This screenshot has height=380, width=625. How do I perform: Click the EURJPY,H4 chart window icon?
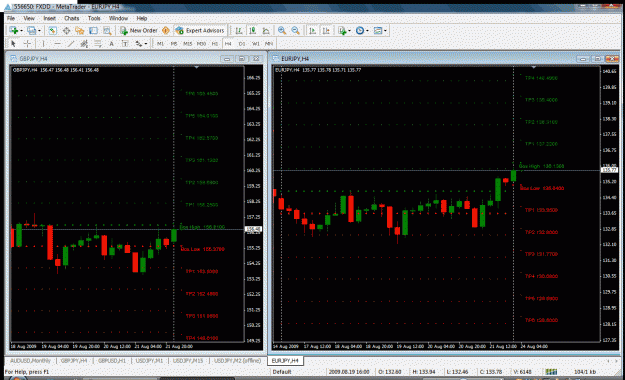(275, 59)
